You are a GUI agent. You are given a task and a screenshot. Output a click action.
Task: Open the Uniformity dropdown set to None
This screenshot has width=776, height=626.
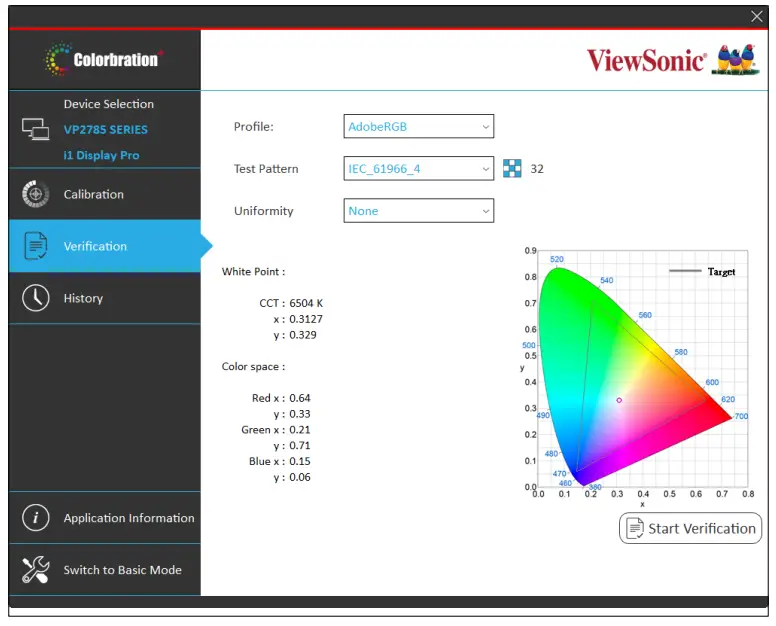click(x=419, y=210)
